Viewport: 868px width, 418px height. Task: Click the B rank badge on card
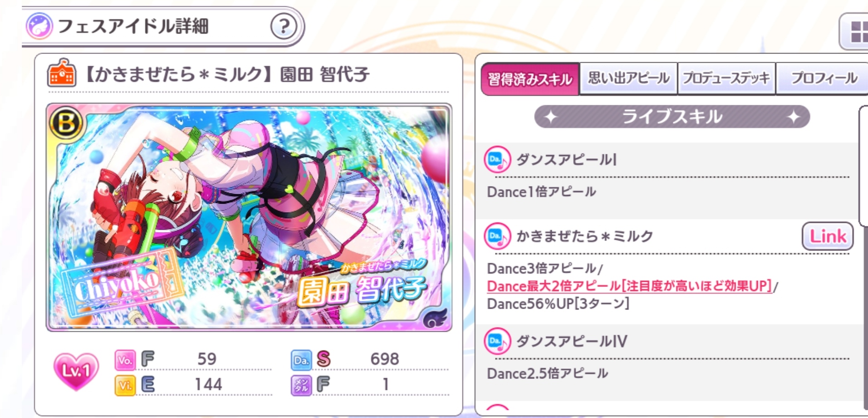(66, 123)
